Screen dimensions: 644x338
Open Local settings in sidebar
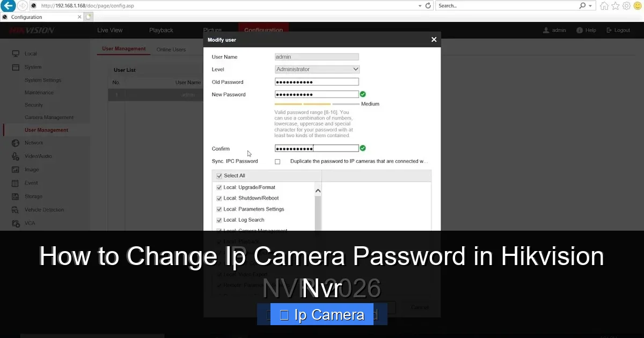click(x=31, y=54)
